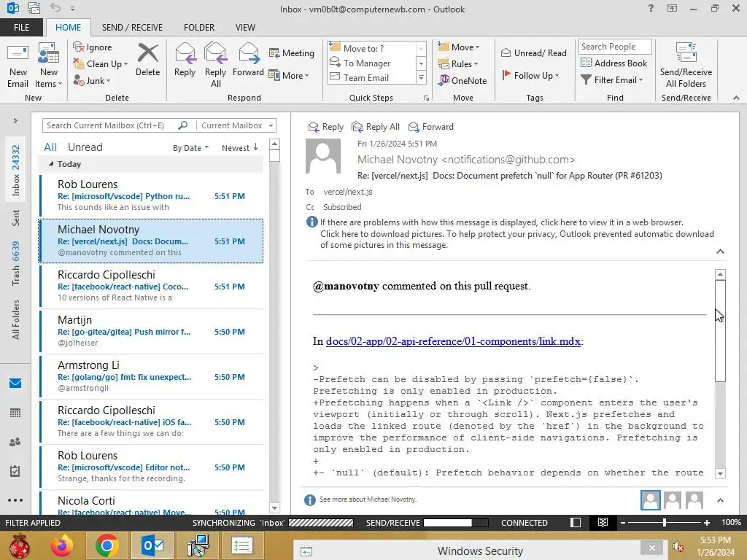Click the Search Current Mailbox field
Screen dimensions: 747x560
click(109, 125)
